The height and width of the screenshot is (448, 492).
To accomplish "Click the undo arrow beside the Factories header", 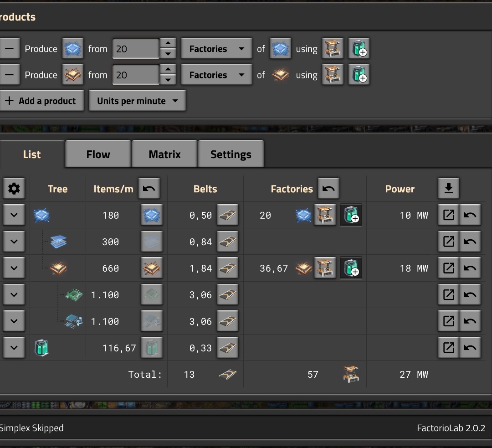I will [x=328, y=188].
